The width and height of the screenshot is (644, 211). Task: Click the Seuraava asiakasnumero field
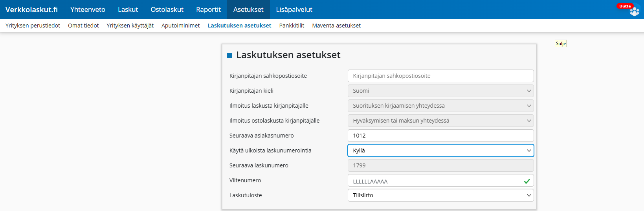440,136
